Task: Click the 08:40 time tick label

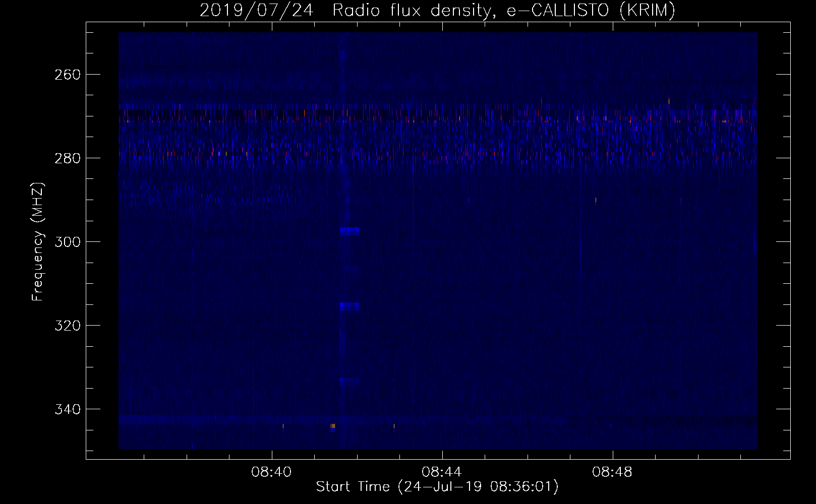Action: tap(272, 472)
